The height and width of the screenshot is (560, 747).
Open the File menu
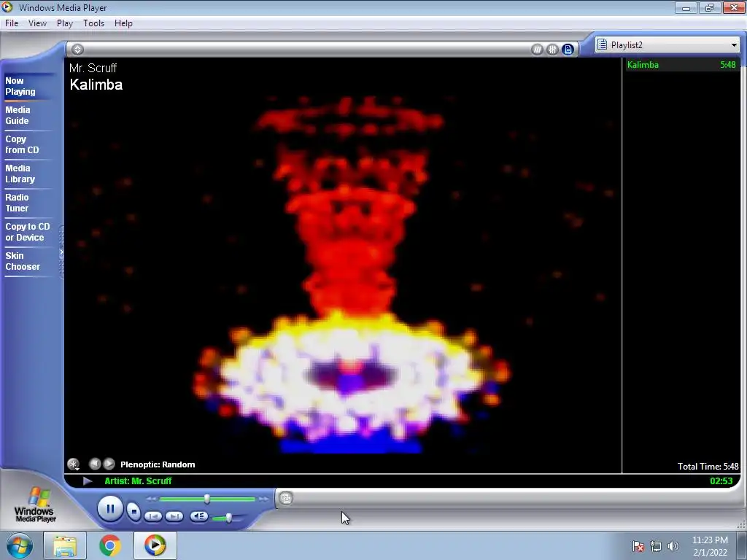point(12,23)
